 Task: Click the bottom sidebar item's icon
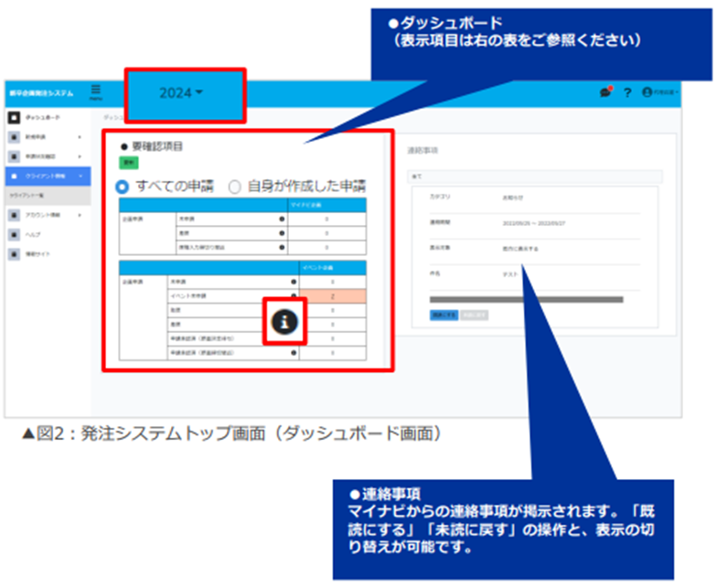pos(13,253)
